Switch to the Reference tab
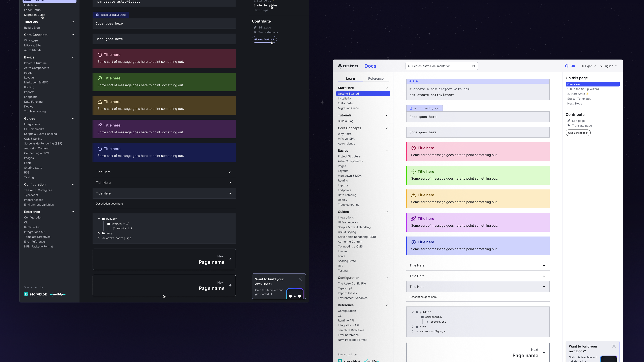 coord(376,78)
